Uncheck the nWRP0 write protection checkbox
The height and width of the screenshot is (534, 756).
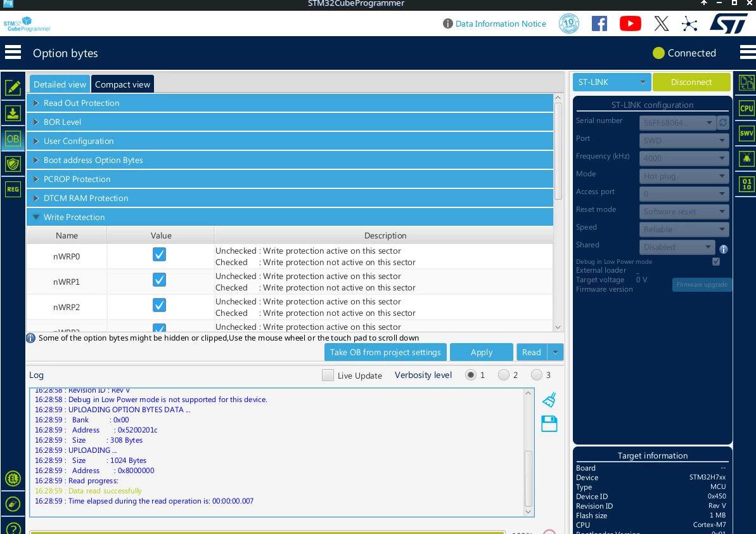pos(159,254)
